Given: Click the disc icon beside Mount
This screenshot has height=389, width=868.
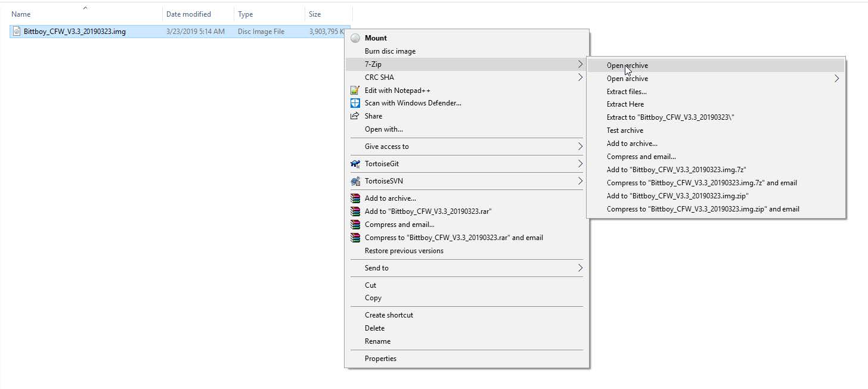Looking at the screenshot, I should [355, 38].
